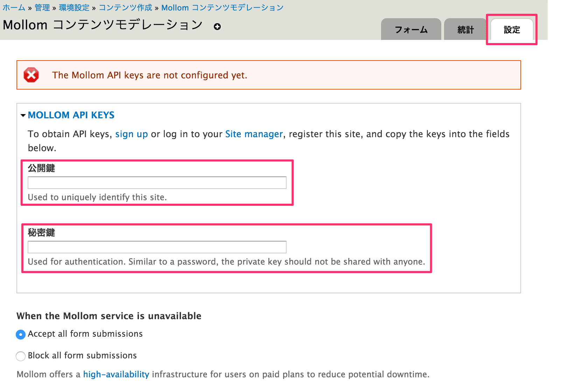The image size is (562, 392).
Task: Select Block all form submissions radio
Action: pyautogui.click(x=21, y=356)
